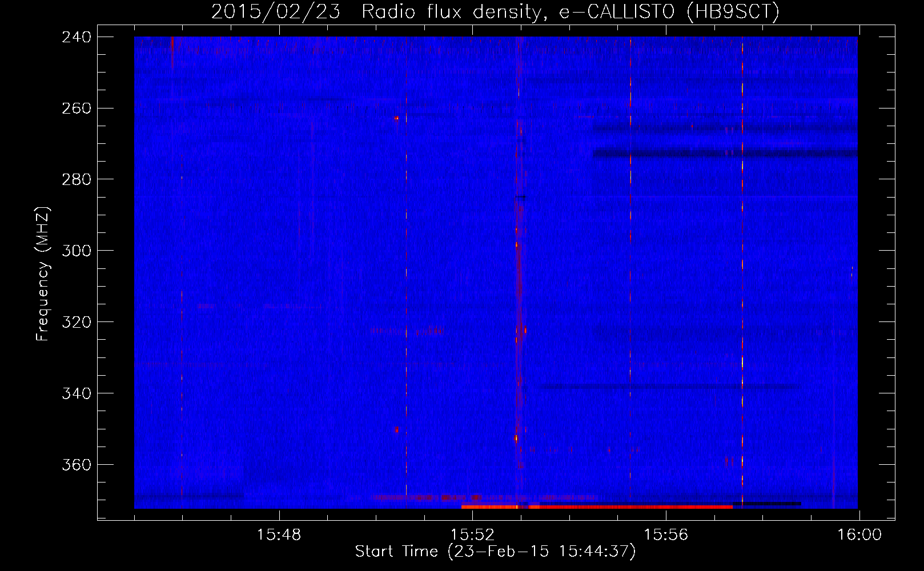Click the plot title "Radio flux density, e-CALLISTO (HB9SCT)"
The width and height of the screenshot is (924, 571).
click(570, 12)
